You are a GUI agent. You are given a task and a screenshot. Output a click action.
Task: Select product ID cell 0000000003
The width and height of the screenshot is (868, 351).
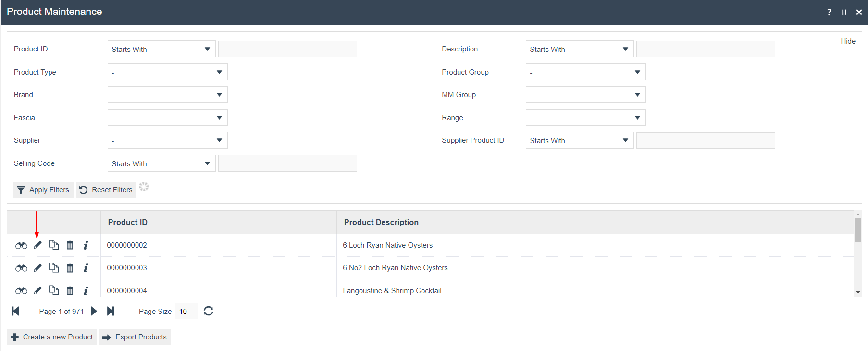coord(219,268)
